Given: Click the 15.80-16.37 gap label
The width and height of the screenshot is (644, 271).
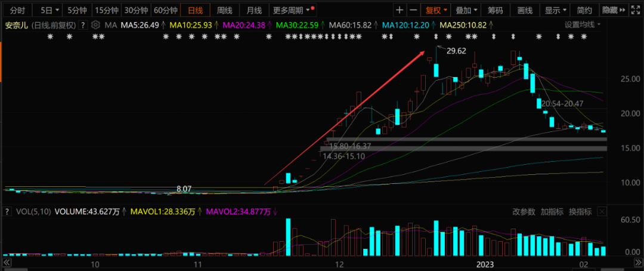Looking at the screenshot, I should pyautogui.click(x=349, y=146).
